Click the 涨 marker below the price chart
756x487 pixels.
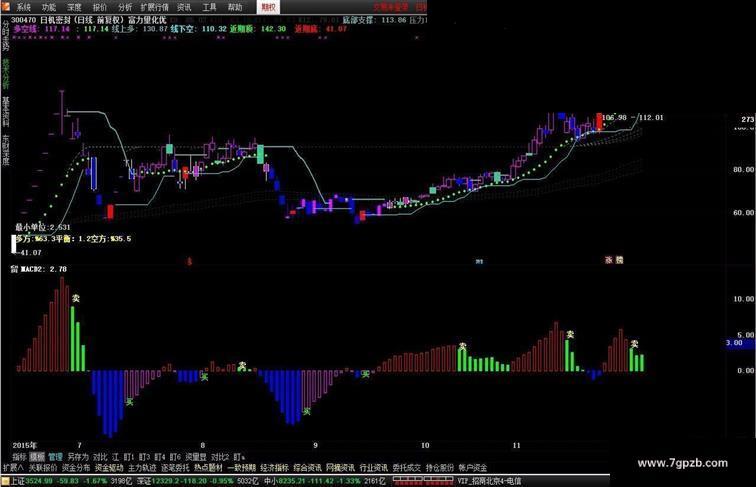pyautogui.click(x=608, y=260)
